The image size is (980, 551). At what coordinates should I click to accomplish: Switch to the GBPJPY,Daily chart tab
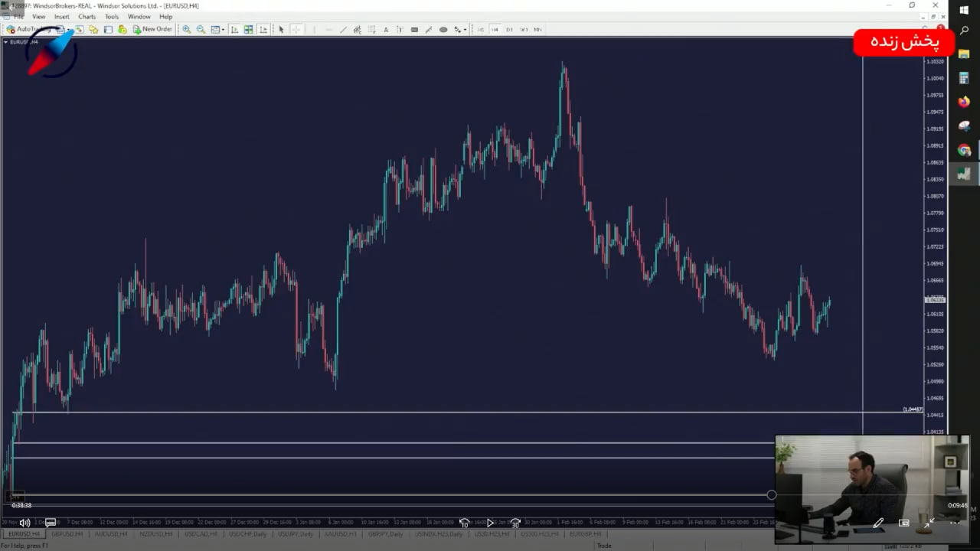click(385, 534)
